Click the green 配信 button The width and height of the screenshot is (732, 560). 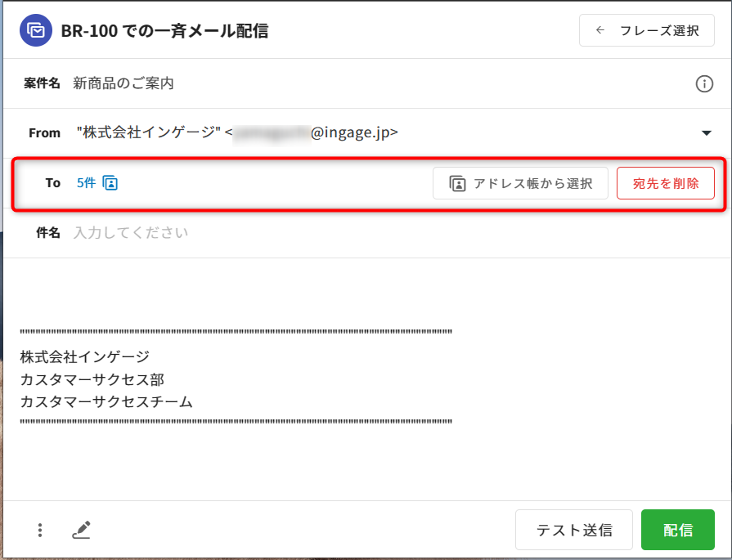[677, 530]
